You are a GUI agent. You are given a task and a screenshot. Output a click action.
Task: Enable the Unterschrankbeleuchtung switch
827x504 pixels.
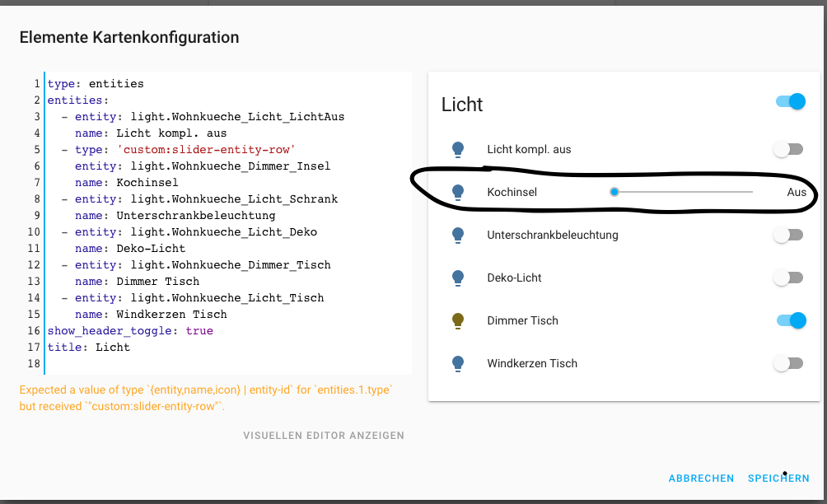tap(788, 235)
